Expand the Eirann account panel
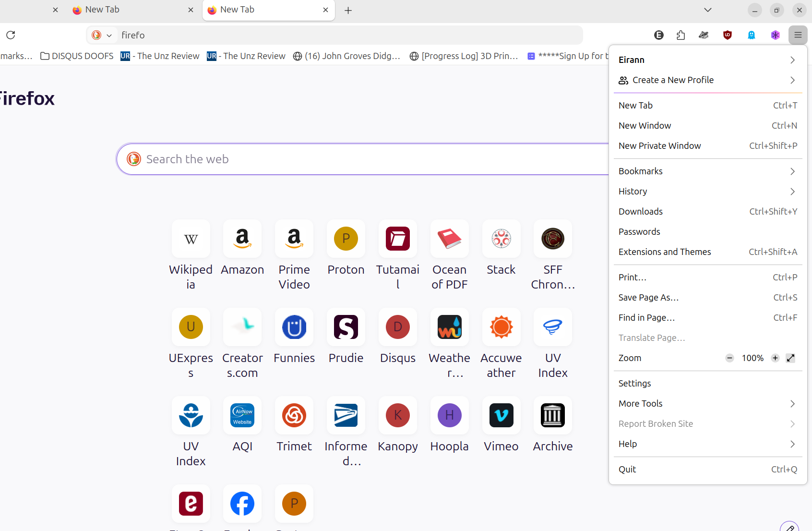The height and width of the screenshot is (531, 812). click(708, 60)
